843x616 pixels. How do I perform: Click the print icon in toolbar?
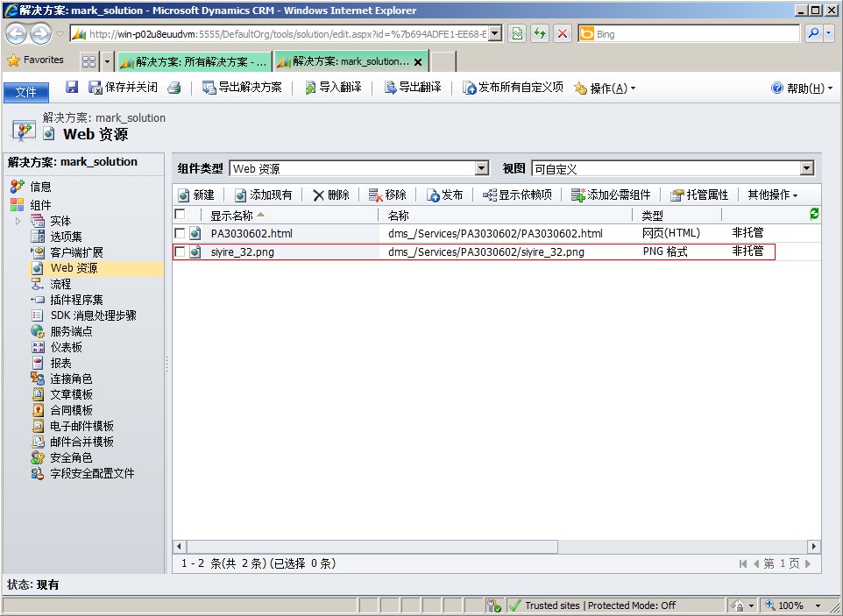174,88
